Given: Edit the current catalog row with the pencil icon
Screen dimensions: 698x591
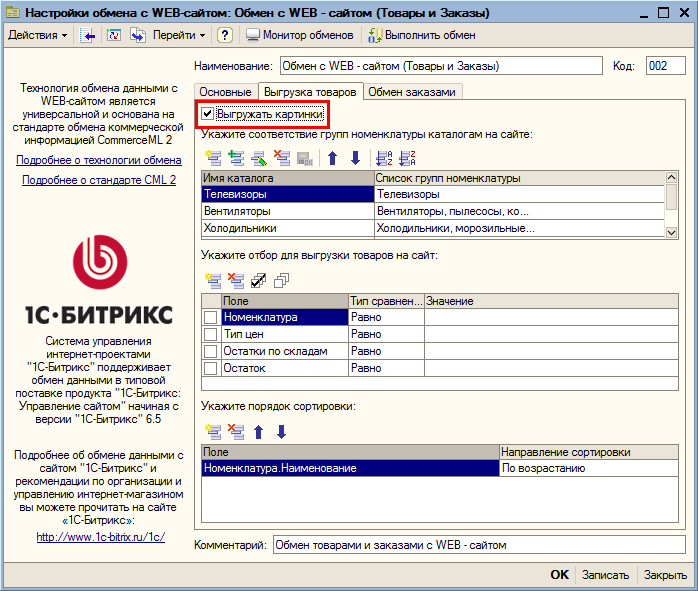Looking at the screenshot, I should [259, 158].
